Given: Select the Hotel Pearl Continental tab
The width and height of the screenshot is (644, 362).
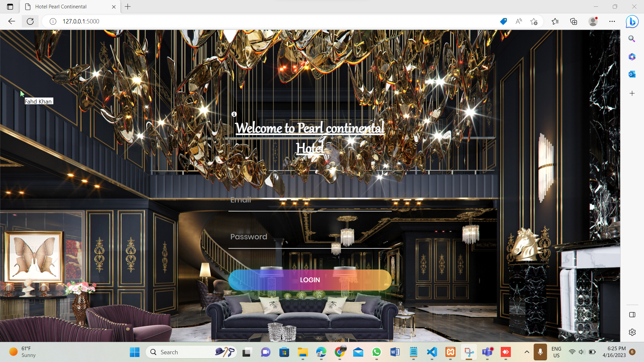Looking at the screenshot, I should pyautogui.click(x=61, y=6).
